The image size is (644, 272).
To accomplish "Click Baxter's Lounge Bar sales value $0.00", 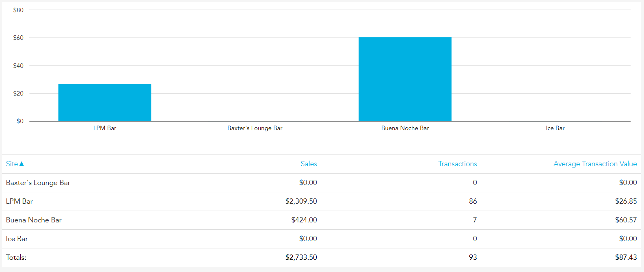I will (308, 183).
